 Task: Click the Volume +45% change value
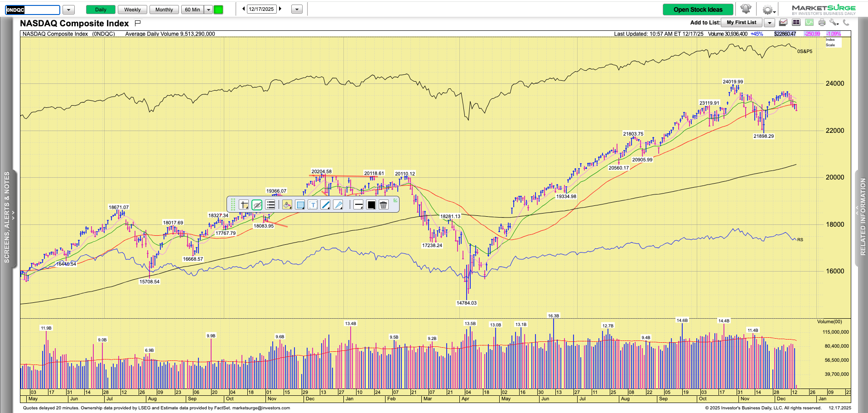(x=757, y=34)
